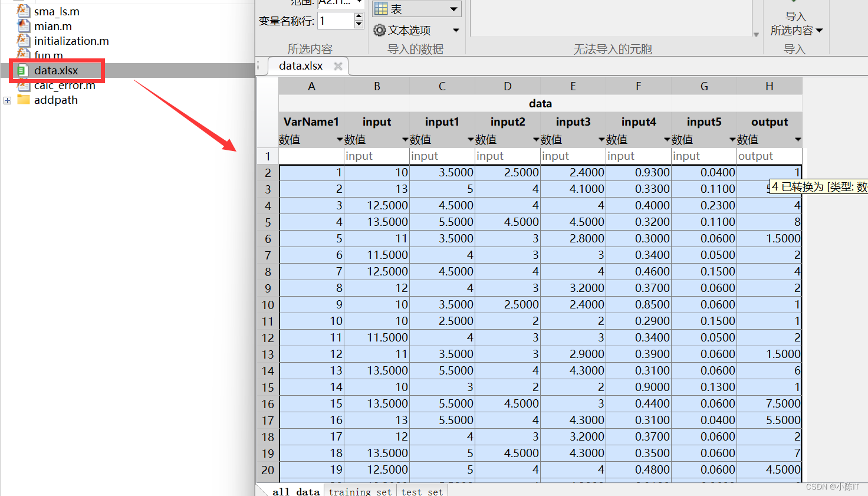868x496 pixels.
Task: Click the sma_ls.m function file icon
Action: click(23, 11)
